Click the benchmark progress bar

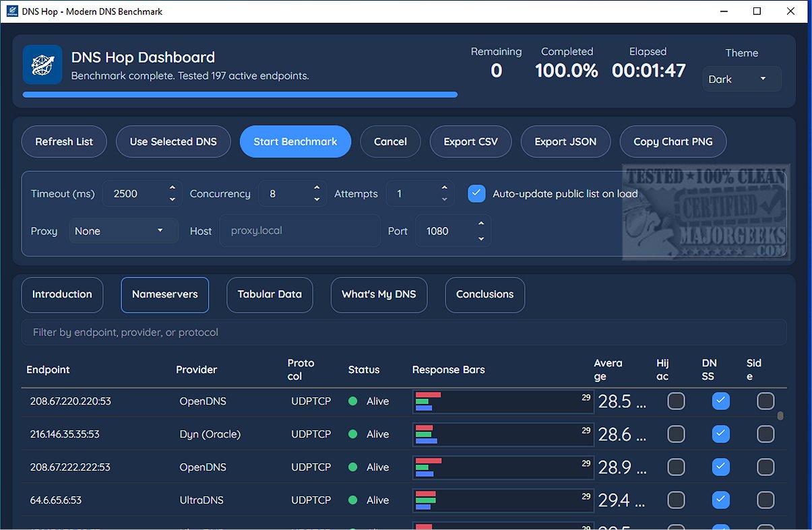pos(240,95)
